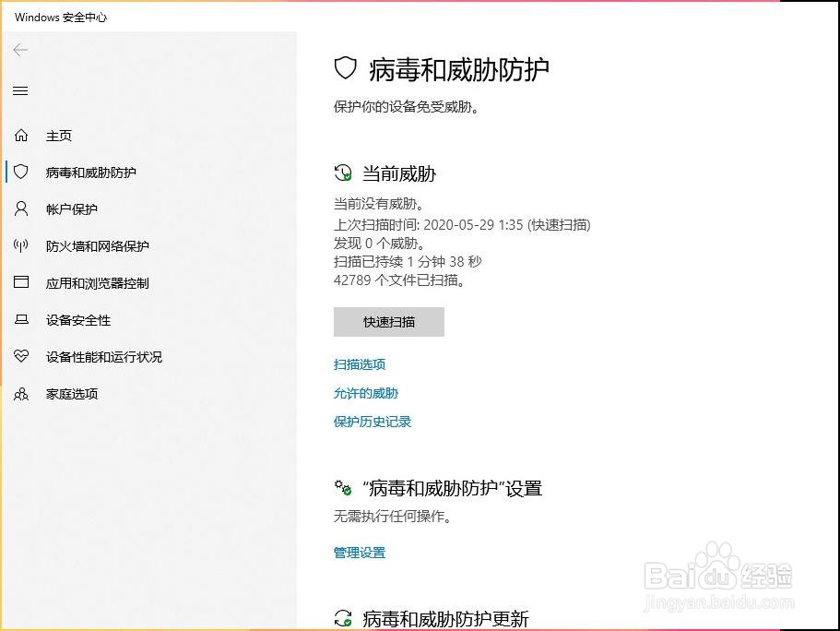Screen dimensions: 840x631
Task: Click the shield icon in sidebar
Action: pyautogui.click(x=21, y=172)
